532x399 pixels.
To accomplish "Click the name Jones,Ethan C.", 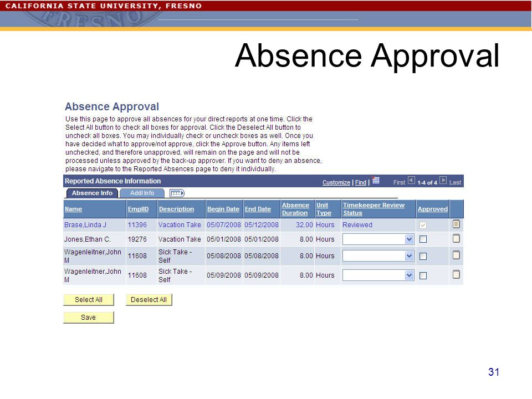I will pos(88,239).
